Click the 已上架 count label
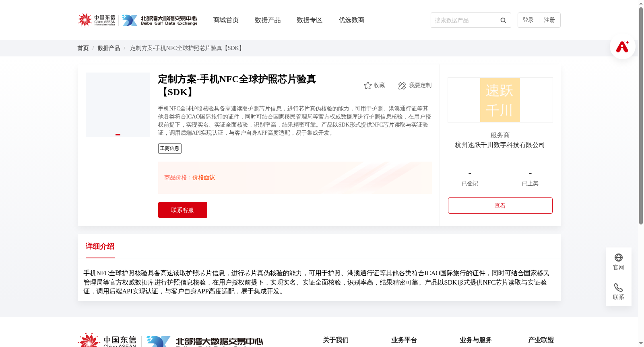The height and width of the screenshot is (347, 644). click(530, 184)
